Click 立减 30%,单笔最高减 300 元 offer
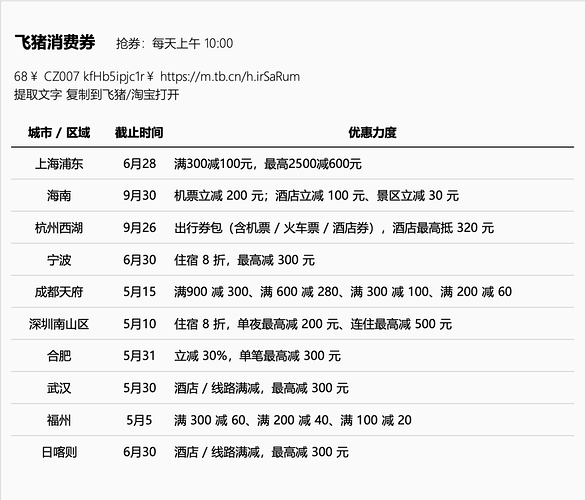The image size is (585, 500). 257,356
